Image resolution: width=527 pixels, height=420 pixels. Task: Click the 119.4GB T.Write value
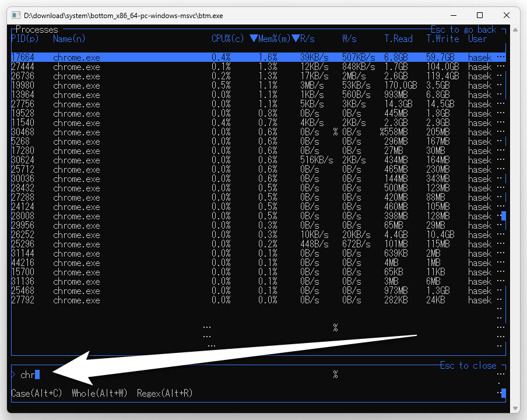442,76
